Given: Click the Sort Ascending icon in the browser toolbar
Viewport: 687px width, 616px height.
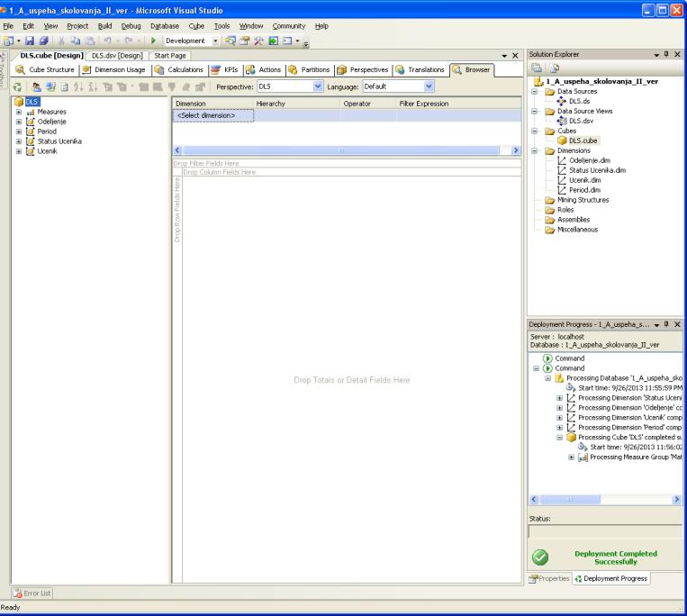Looking at the screenshot, I should pyautogui.click(x=78, y=86).
